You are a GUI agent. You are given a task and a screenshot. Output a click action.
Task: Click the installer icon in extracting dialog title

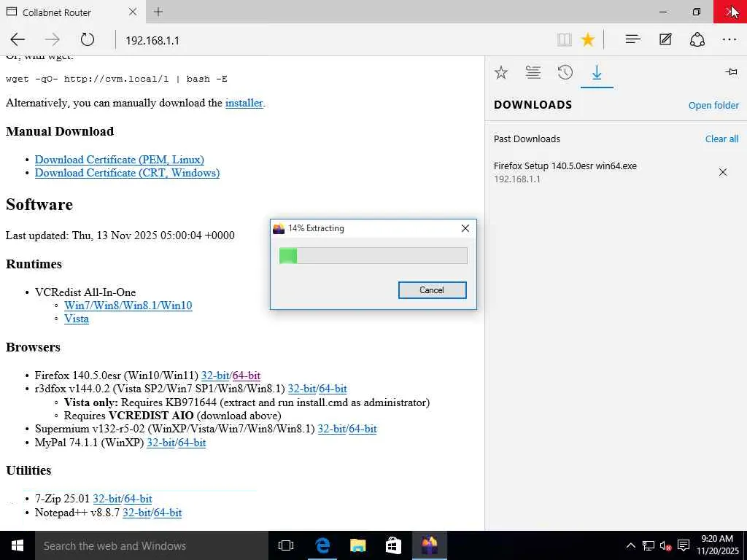coord(279,228)
